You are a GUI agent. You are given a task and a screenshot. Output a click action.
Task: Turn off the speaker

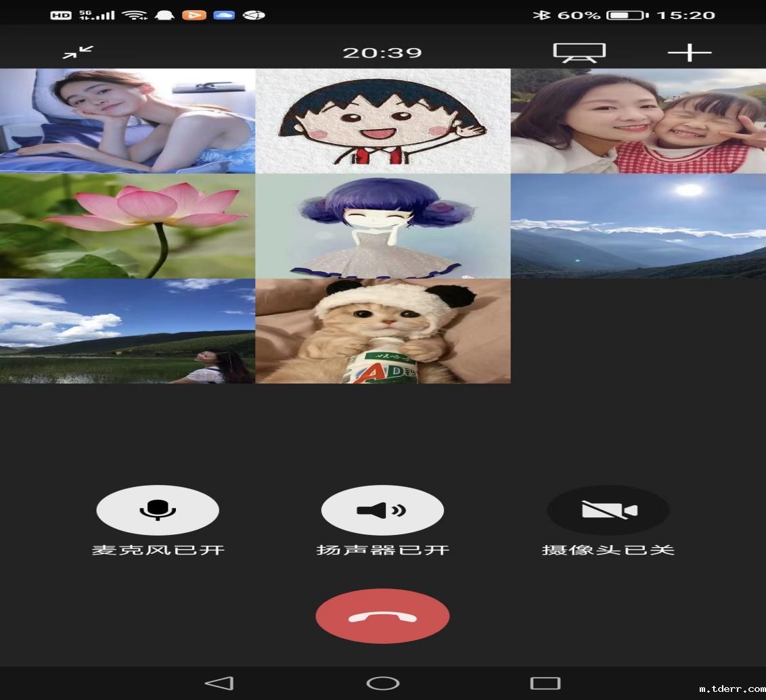click(x=382, y=510)
